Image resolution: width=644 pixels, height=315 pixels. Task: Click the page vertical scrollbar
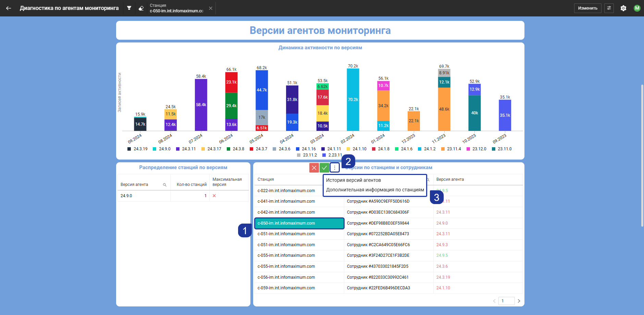642,155
